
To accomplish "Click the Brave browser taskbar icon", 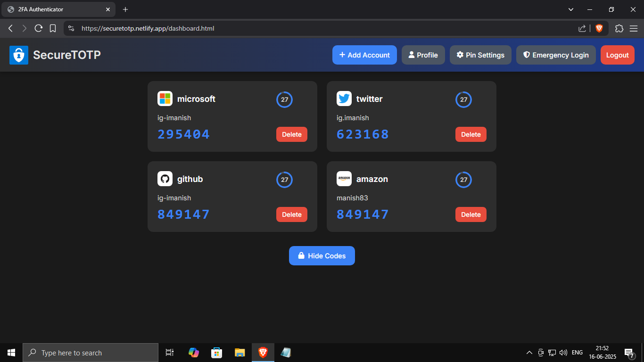I will click(263, 353).
